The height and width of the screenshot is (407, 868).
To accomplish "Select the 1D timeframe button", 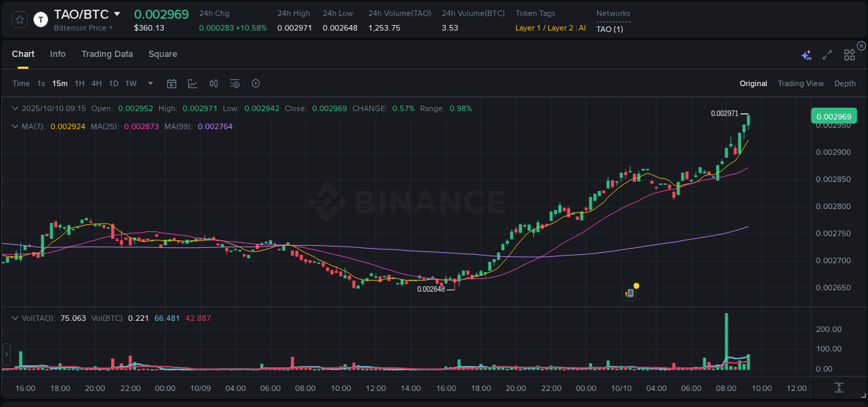I will click(113, 83).
